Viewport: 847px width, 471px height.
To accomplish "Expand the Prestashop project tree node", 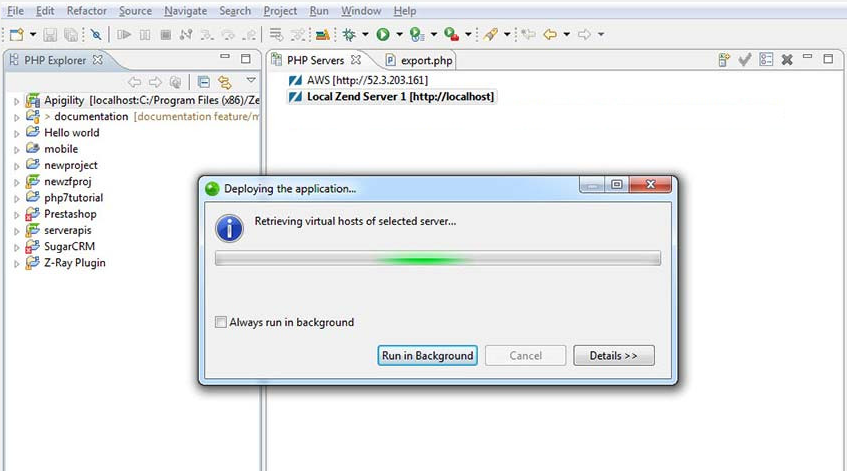I will click(x=16, y=215).
